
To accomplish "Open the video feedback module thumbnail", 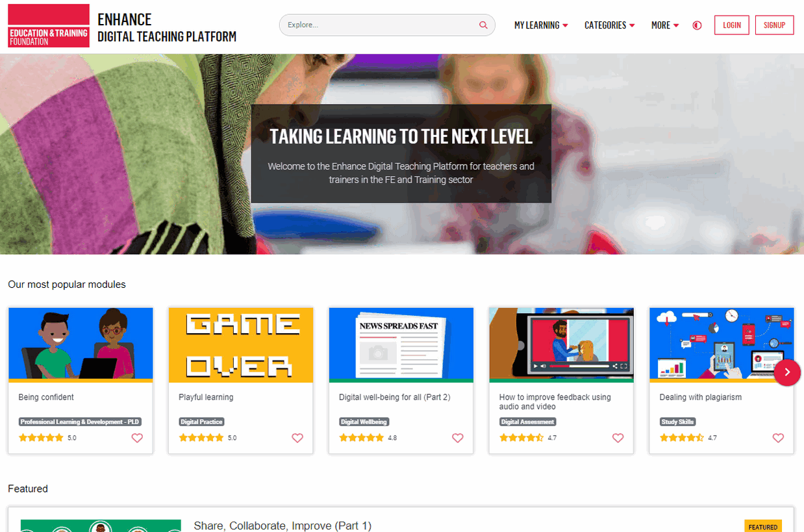I will click(561, 344).
